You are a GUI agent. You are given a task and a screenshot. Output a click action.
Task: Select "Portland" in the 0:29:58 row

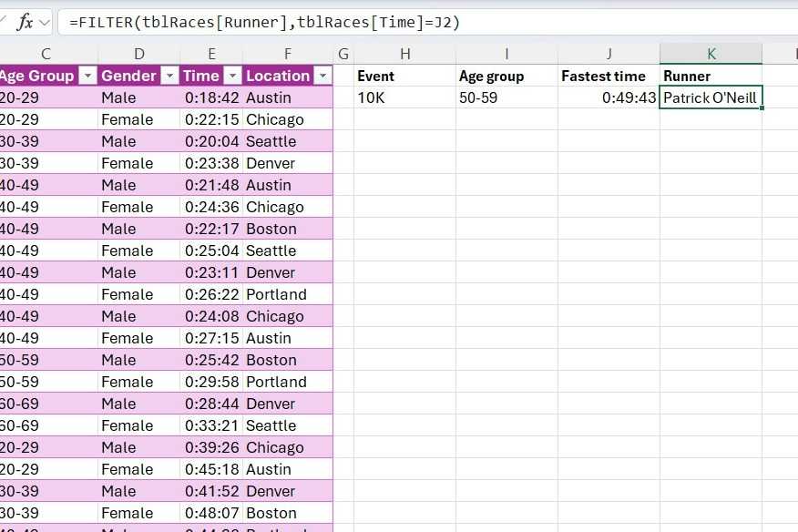[x=288, y=383]
